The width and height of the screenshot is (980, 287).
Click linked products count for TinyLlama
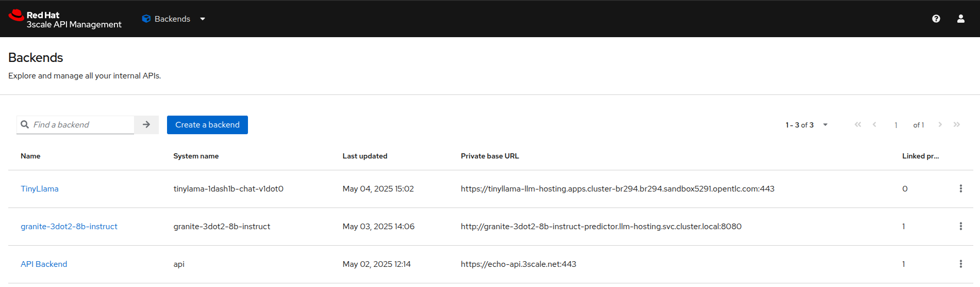(x=905, y=189)
